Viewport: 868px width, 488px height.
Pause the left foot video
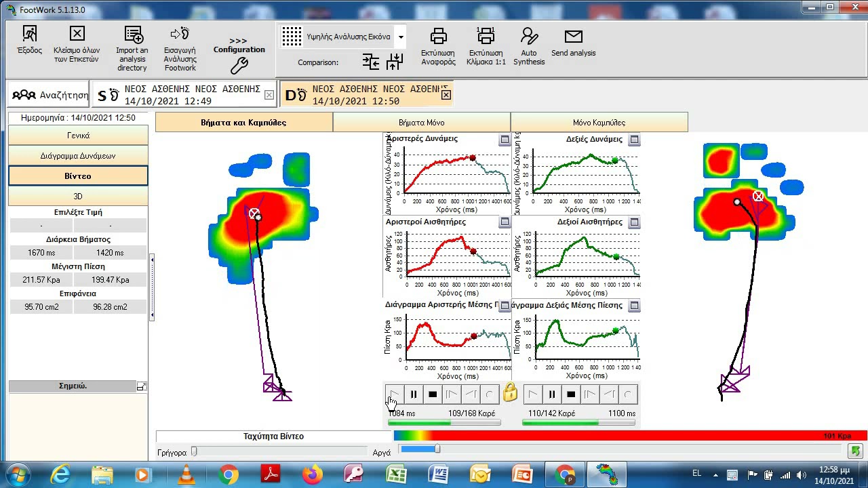[414, 394]
